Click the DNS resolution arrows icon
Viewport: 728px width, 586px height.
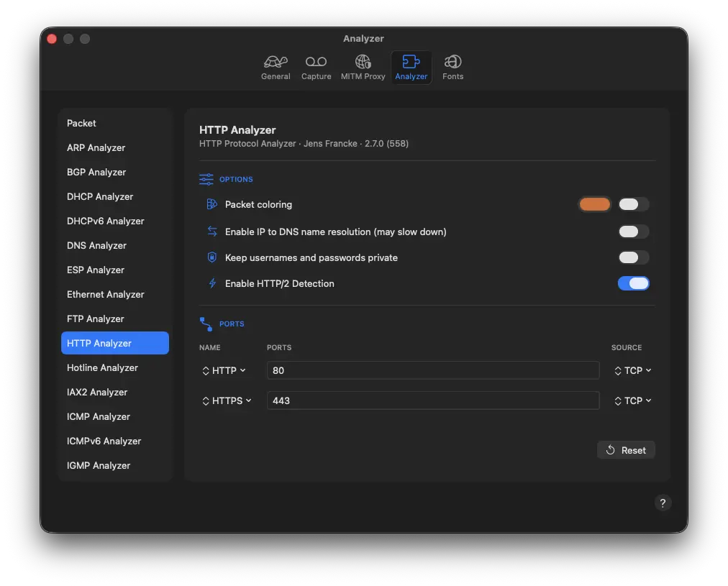coord(211,231)
